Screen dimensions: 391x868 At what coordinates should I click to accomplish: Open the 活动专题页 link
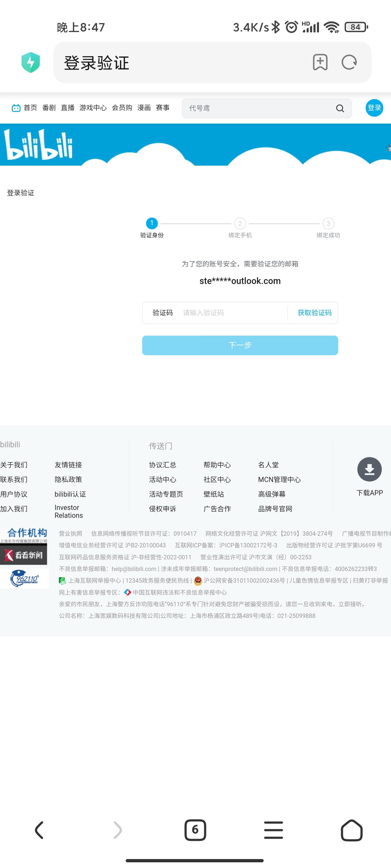166,494
